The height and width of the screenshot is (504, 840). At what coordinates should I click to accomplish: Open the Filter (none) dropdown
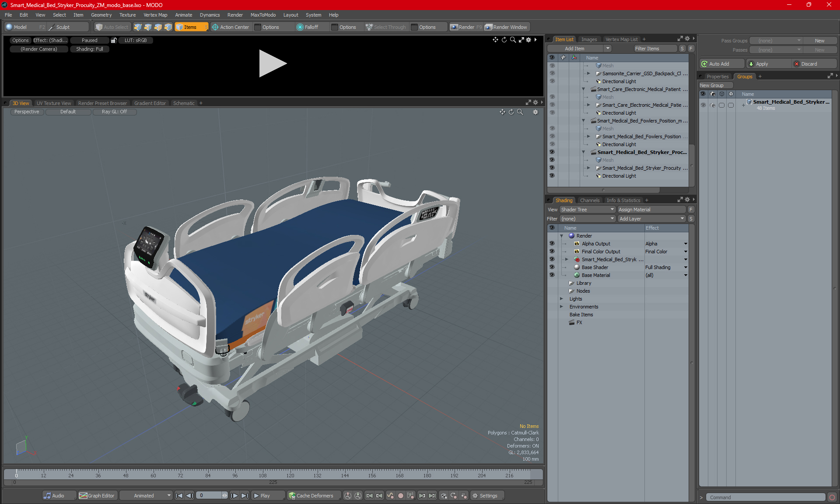point(588,219)
